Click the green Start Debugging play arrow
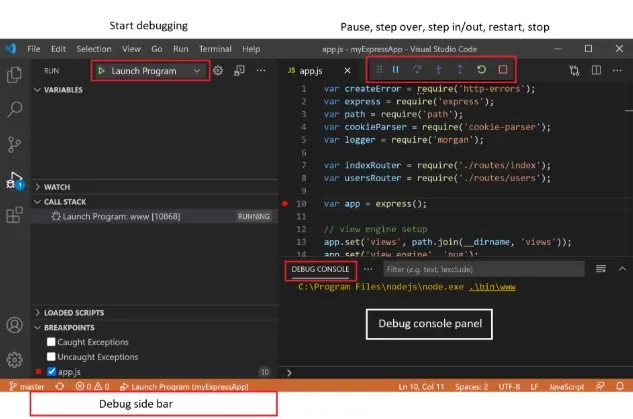 click(101, 71)
